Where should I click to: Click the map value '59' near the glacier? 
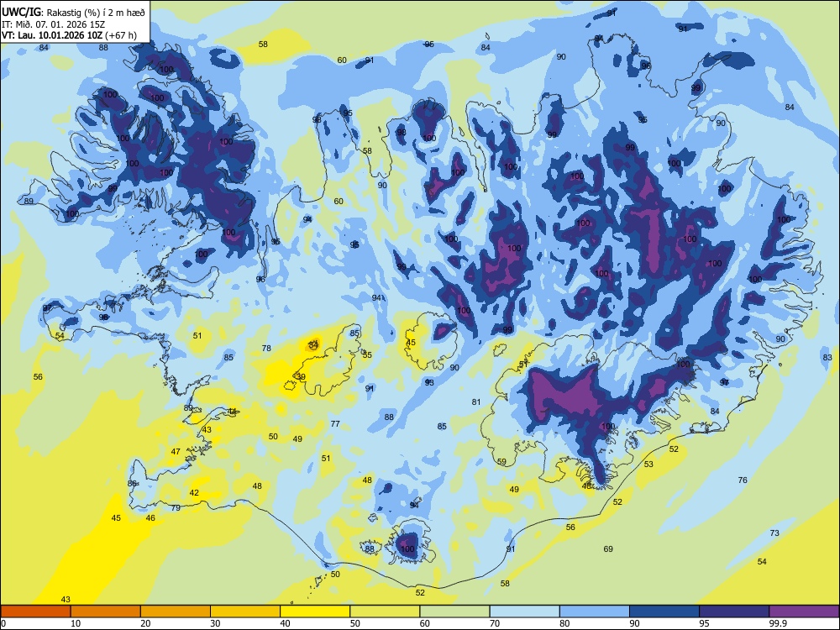501,461
